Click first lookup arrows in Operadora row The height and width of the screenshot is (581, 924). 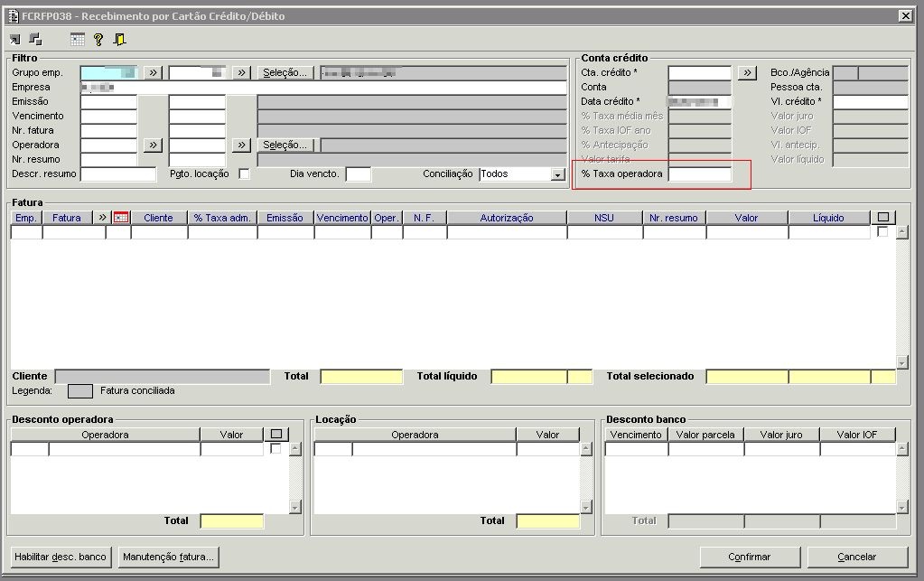tap(153, 145)
